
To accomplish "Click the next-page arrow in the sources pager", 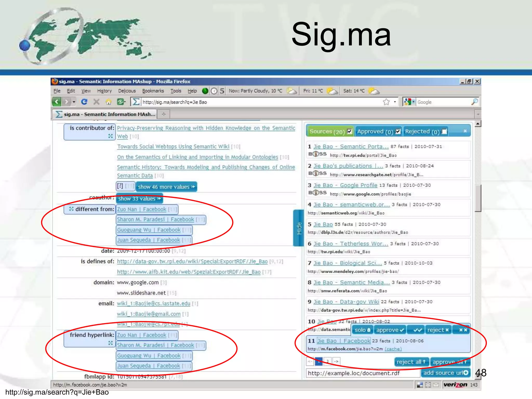I will [336, 361].
